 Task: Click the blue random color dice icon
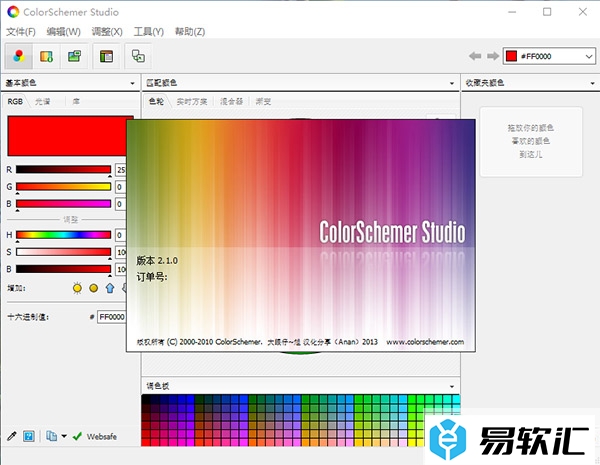(x=29, y=436)
